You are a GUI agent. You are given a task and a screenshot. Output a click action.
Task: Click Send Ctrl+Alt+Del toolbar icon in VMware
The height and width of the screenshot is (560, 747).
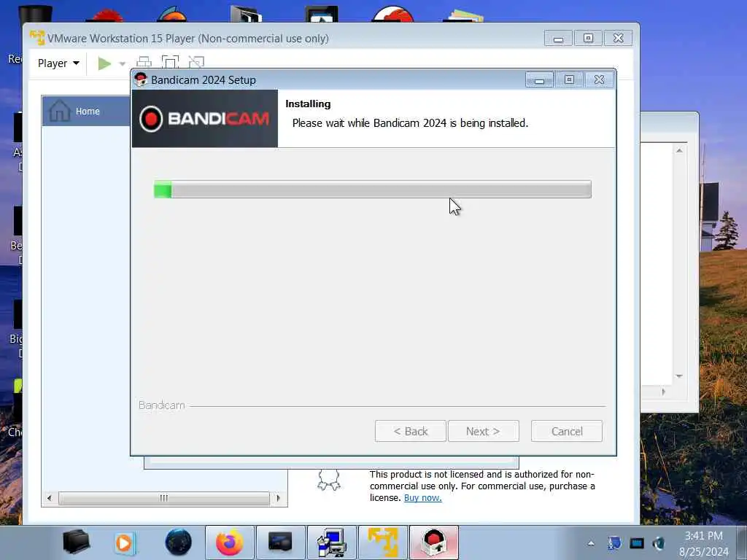point(144,63)
